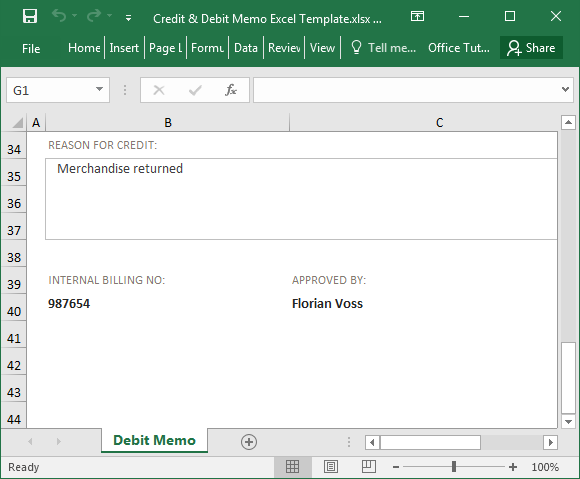Switch to Page Break Preview icon

click(368, 467)
